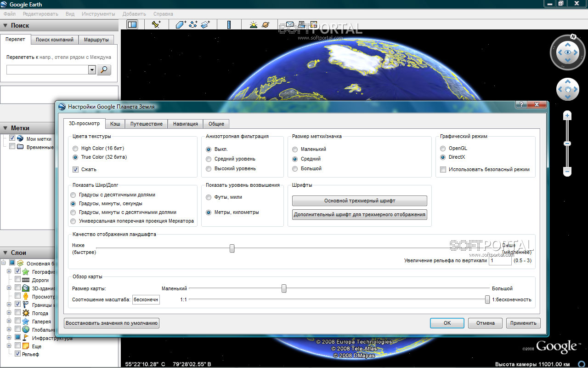Click Дополнительный шрифт для трехмерного отображения button
The image size is (588, 368).
pos(360,214)
